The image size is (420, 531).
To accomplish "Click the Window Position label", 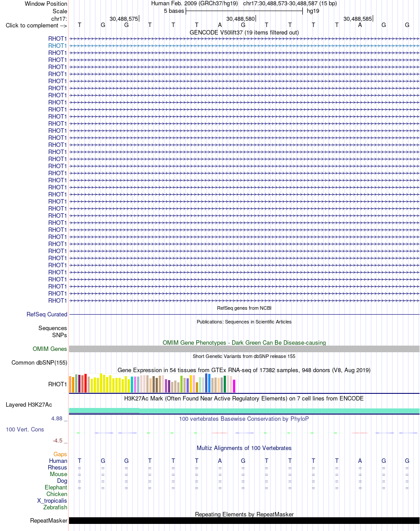I will pos(46,4).
